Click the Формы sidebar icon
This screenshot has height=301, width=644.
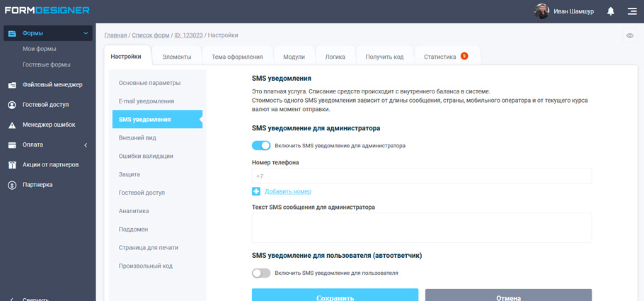[12, 34]
